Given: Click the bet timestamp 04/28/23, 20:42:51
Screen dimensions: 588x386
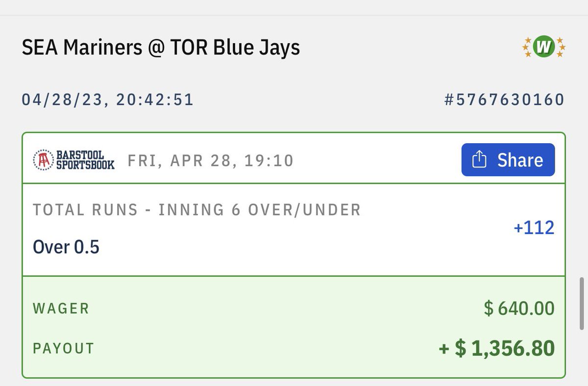Looking at the screenshot, I should [108, 100].
